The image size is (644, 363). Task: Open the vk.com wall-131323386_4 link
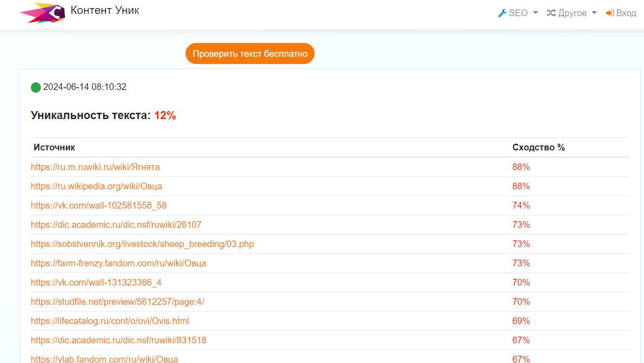point(96,282)
